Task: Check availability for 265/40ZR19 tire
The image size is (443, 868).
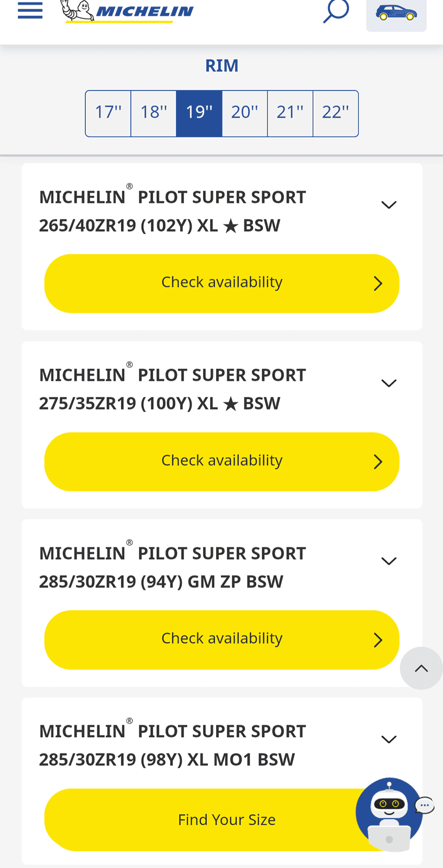Action: 221,283
